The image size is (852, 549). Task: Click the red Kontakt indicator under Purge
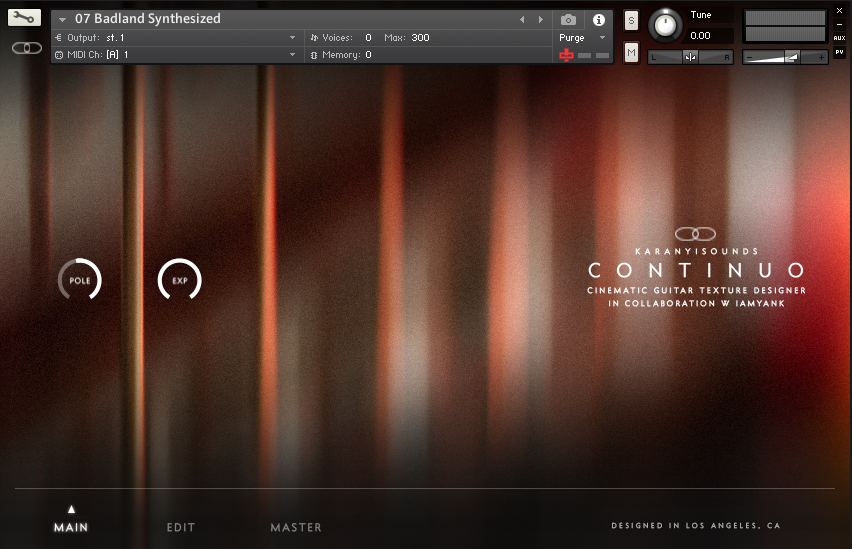click(566, 55)
